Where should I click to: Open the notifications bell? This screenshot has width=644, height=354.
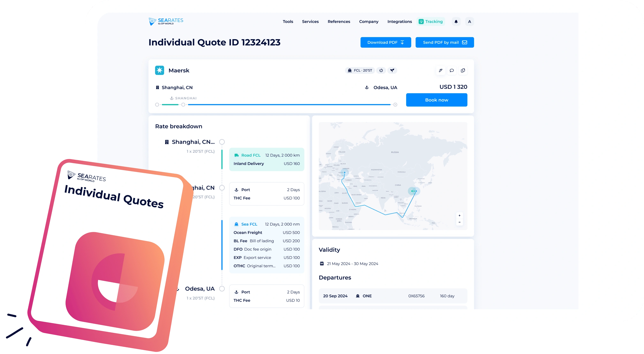point(456,22)
